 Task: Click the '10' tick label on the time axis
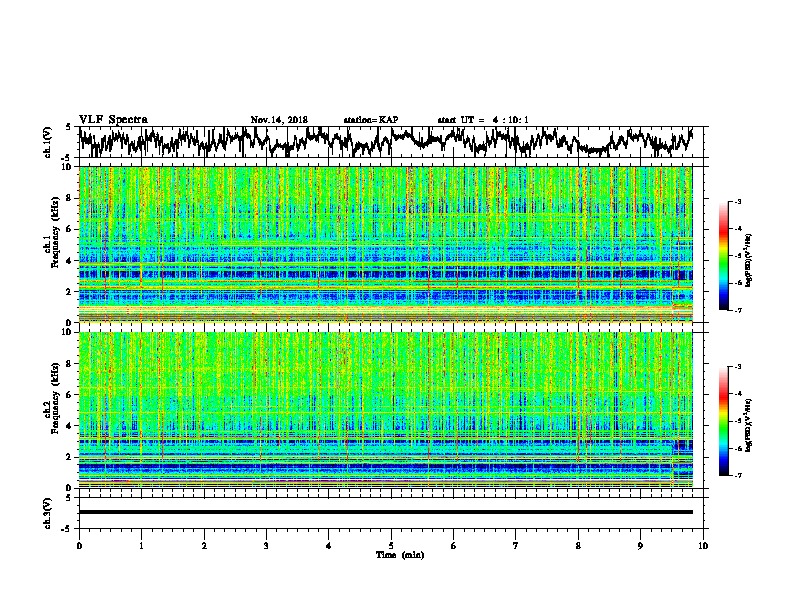(x=703, y=546)
